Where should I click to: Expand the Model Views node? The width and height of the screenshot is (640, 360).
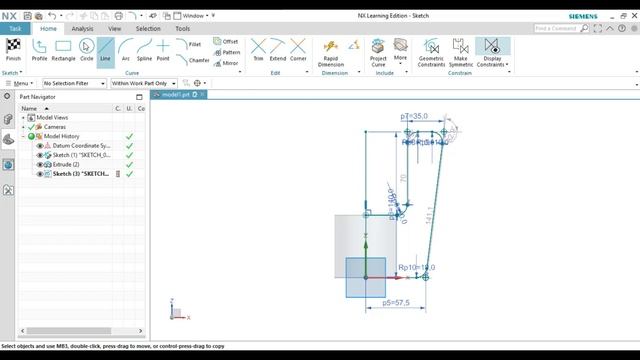point(23,118)
